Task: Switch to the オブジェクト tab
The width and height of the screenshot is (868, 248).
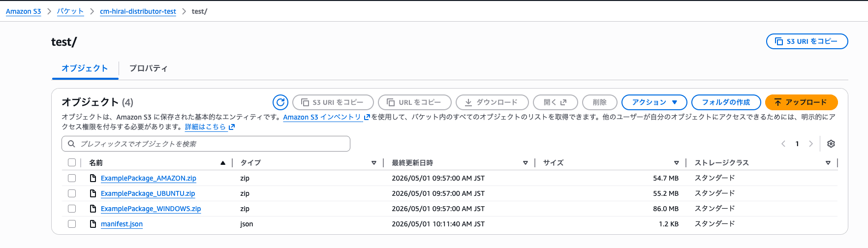Action: pos(85,68)
